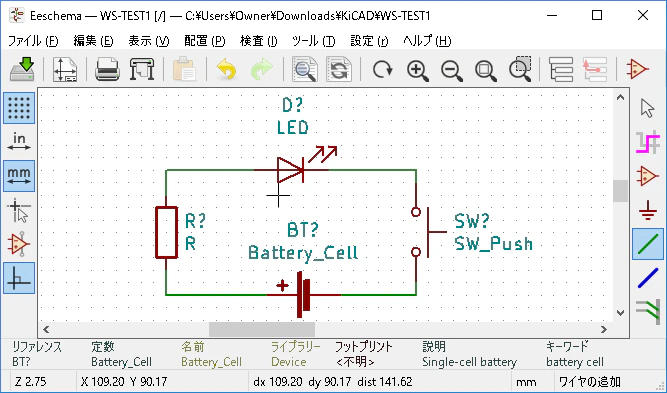Open the Symbol editor icon in top toolbar

tap(637, 69)
